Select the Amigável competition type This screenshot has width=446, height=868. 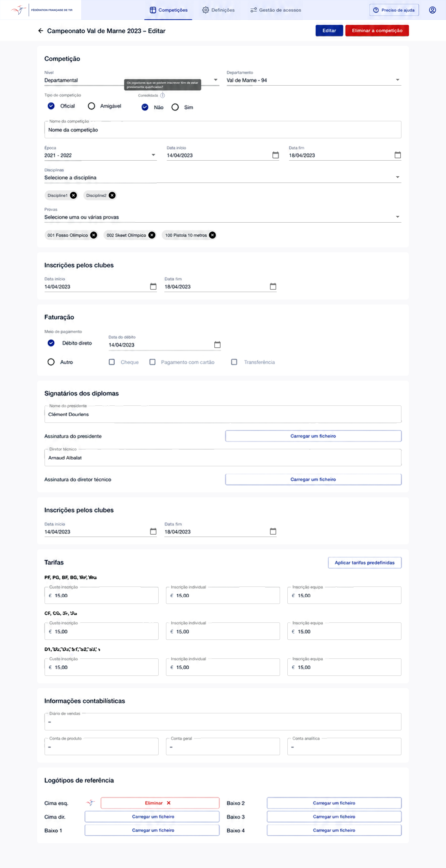tap(91, 106)
